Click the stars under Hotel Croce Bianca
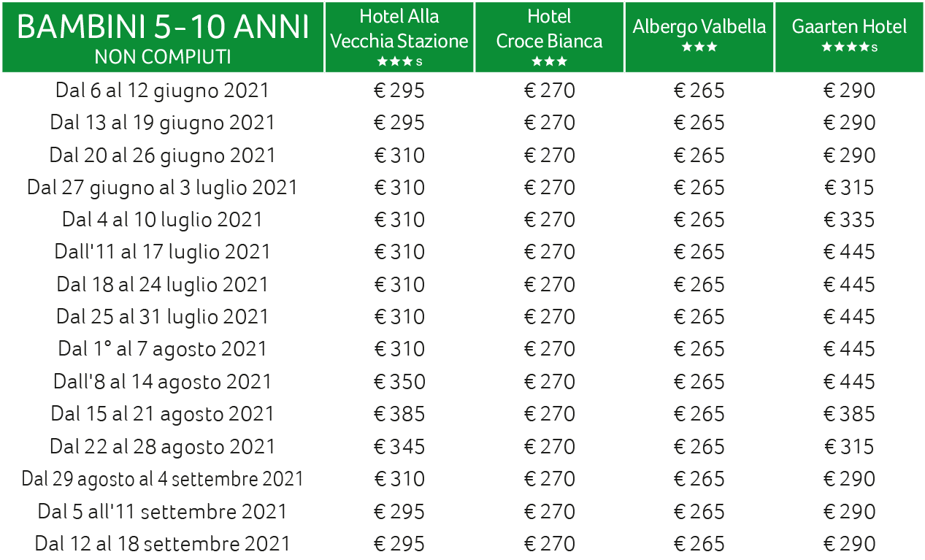Screen dimensions: 925x560 point(550,62)
